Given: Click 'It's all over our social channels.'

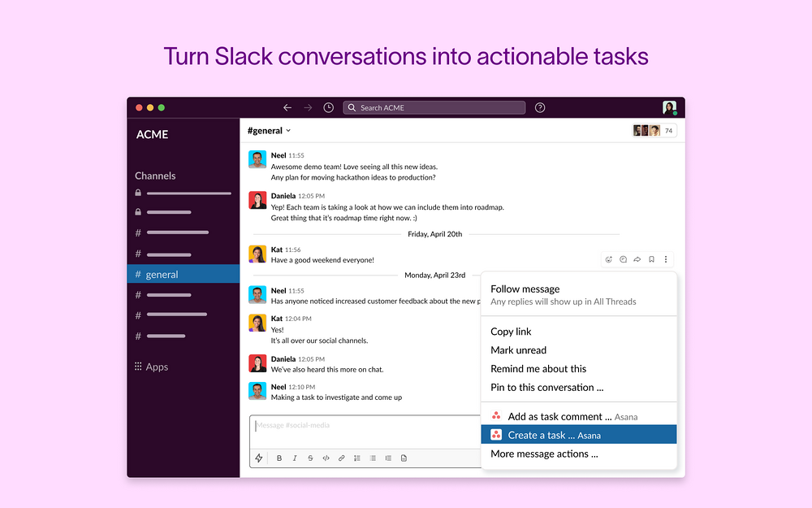Looking at the screenshot, I should point(319,340).
